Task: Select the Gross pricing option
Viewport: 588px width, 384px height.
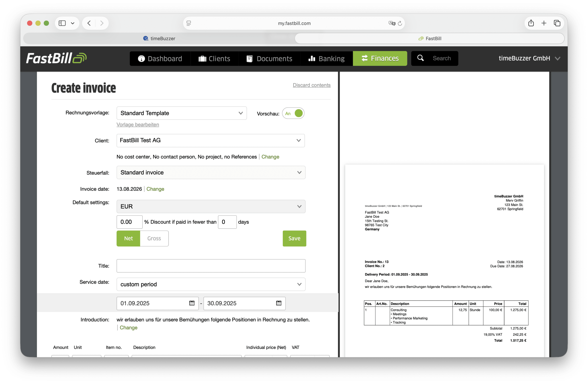Action: pos(154,238)
